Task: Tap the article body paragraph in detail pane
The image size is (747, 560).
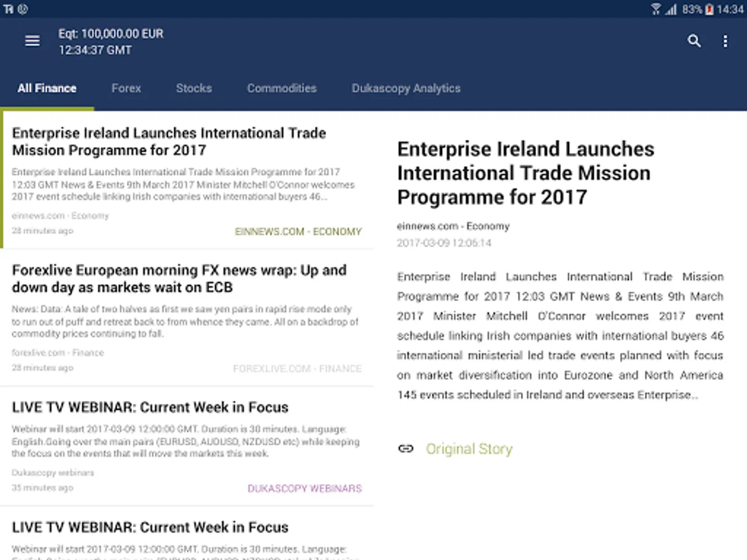Action: click(x=560, y=335)
